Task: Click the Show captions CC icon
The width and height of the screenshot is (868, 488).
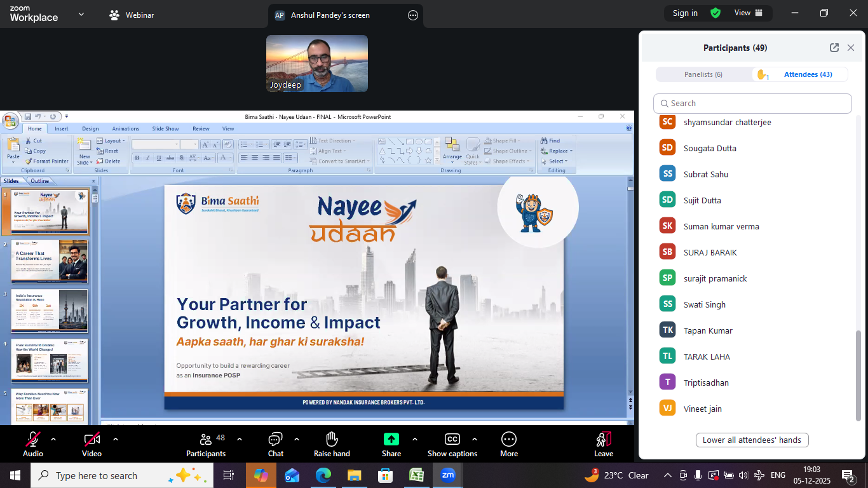Action: (452, 440)
